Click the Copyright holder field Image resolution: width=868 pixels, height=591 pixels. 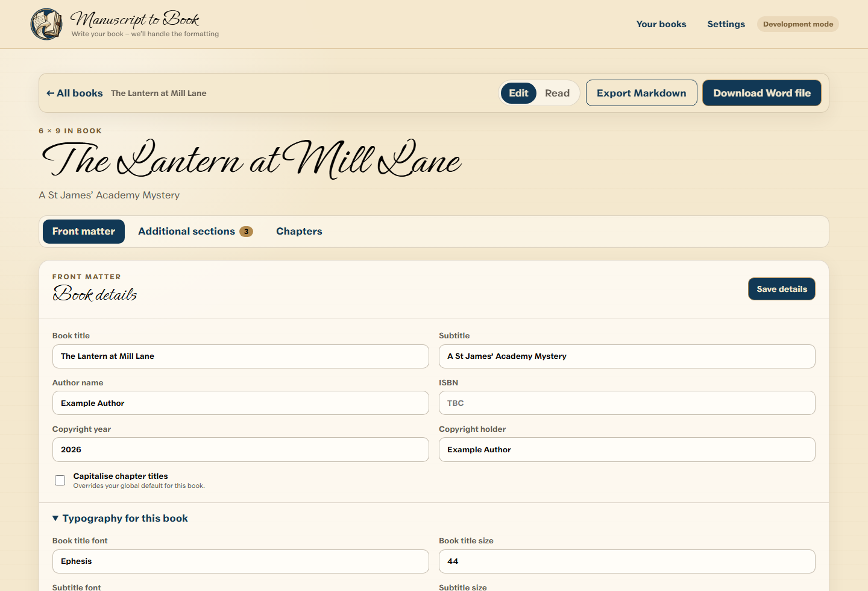pos(627,450)
